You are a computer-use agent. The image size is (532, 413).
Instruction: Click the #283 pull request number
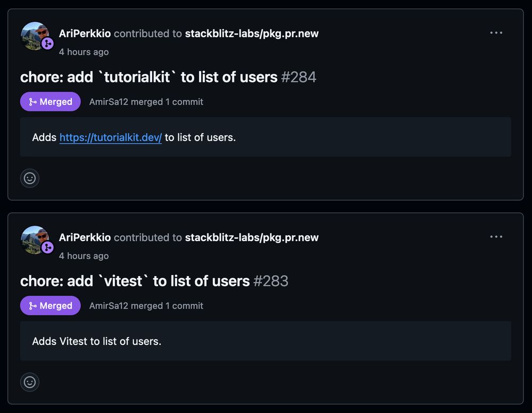click(271, 281)
